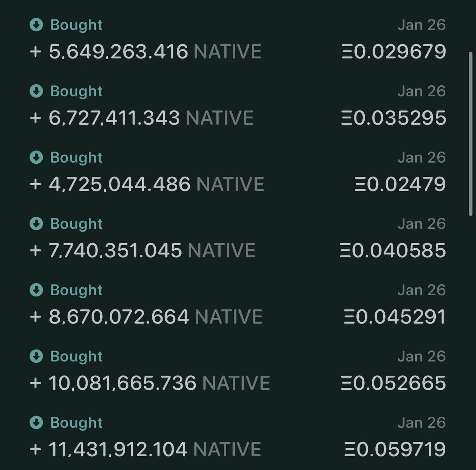The width and height of the screenshot is (476, 470).
Task: Open the 5,649,263.416 NATIVE transaction amount
Action: pos(145,52)
